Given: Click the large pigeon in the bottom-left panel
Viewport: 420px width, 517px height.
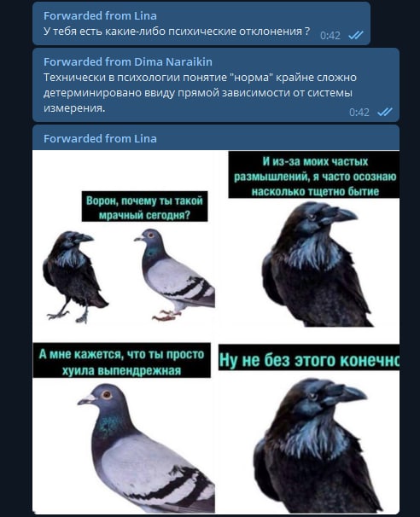Looking at the screenshot, I should coord(147,448).
